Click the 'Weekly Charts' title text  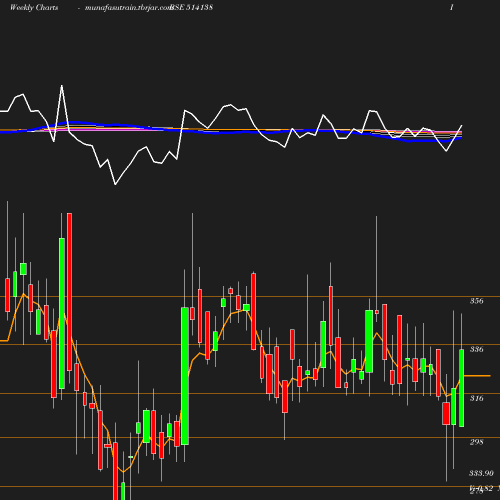click(x=34, y=8)
